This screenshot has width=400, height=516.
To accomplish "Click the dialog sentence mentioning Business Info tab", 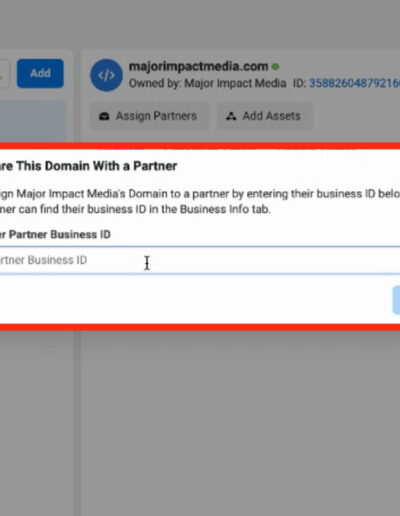I will [135, 209].
